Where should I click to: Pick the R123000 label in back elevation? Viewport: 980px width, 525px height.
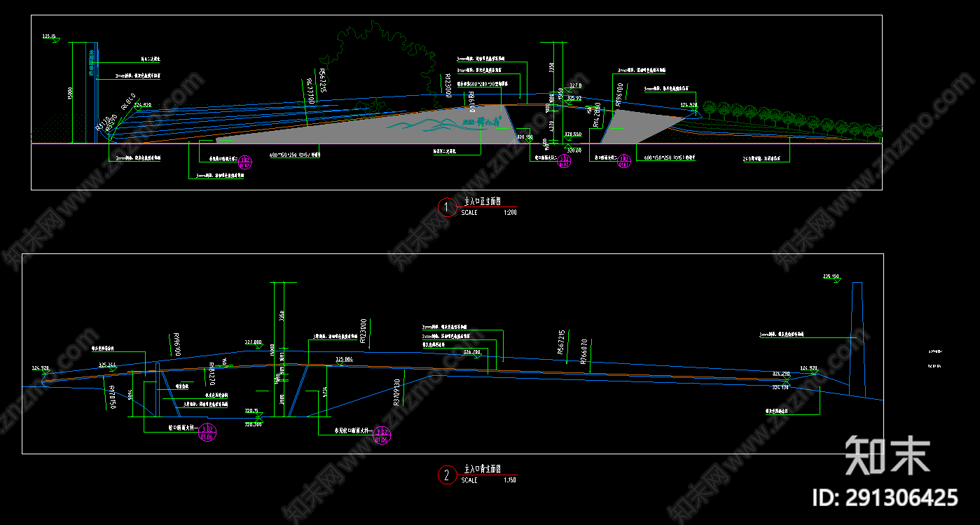(x=364, y=331)
